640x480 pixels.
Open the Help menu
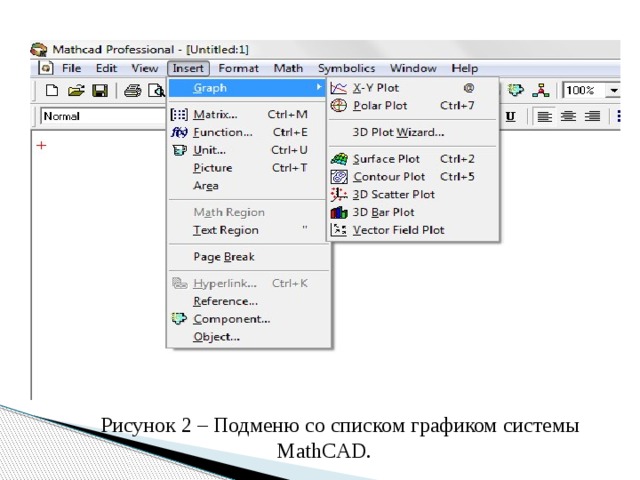(464, 68)
